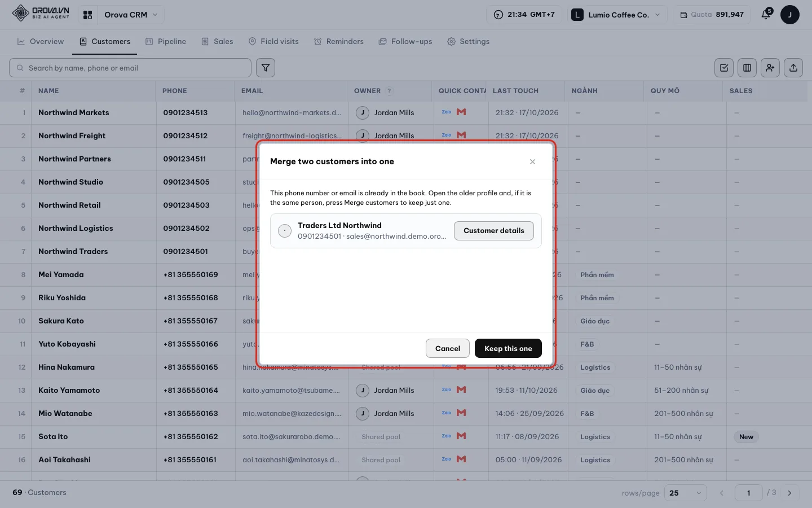
Task: Open the app grid launcher icon
Action: click(88, 15)
